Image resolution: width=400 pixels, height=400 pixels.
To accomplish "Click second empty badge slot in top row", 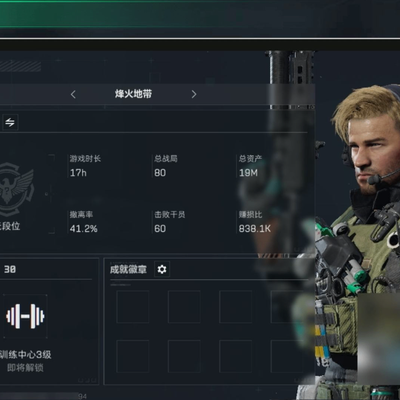I will click(x=184, y=307).
